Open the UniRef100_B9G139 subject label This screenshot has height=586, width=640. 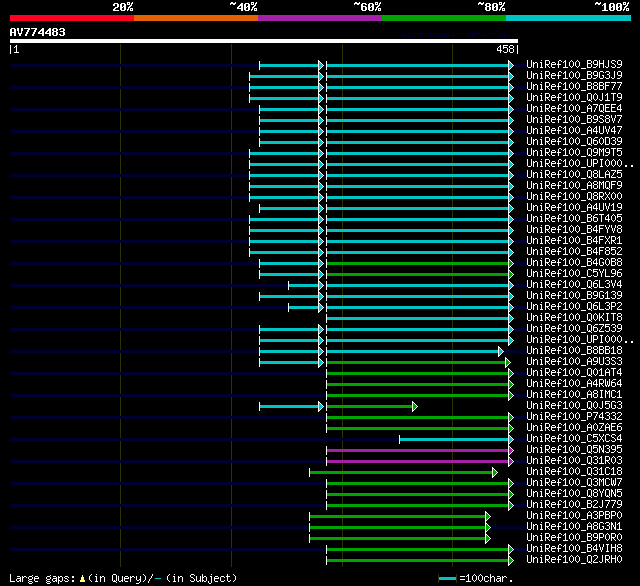(574, 295)
